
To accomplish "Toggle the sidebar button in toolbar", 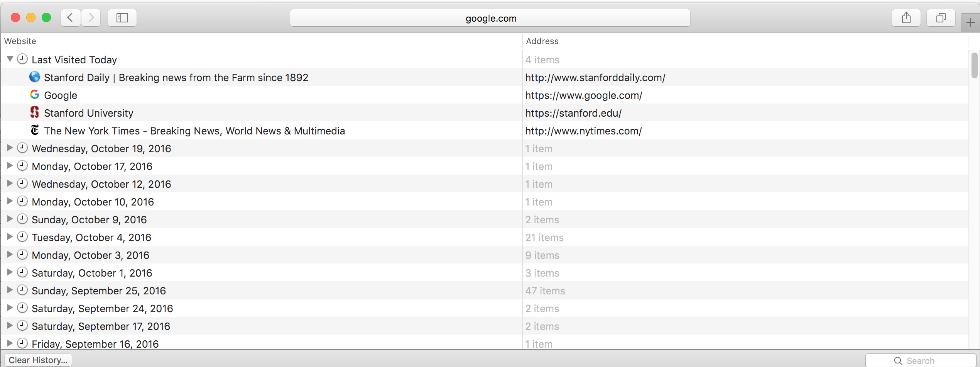I will tap(122, 18).
